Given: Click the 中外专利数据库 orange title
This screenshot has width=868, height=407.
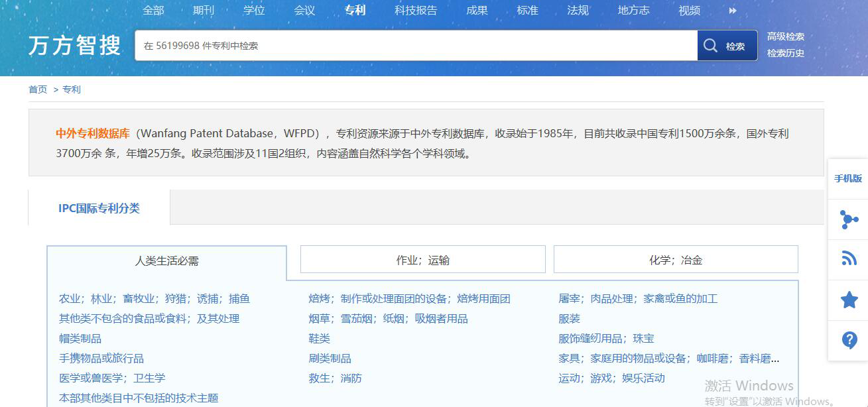Looking at the screenshot, I should [93, 133].
